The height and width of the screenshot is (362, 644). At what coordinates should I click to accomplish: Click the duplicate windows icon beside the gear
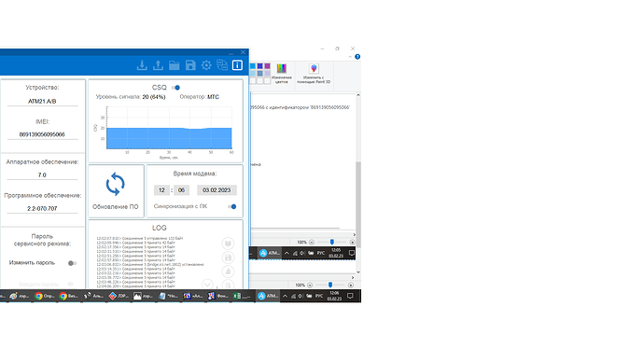tap(222, 65)
